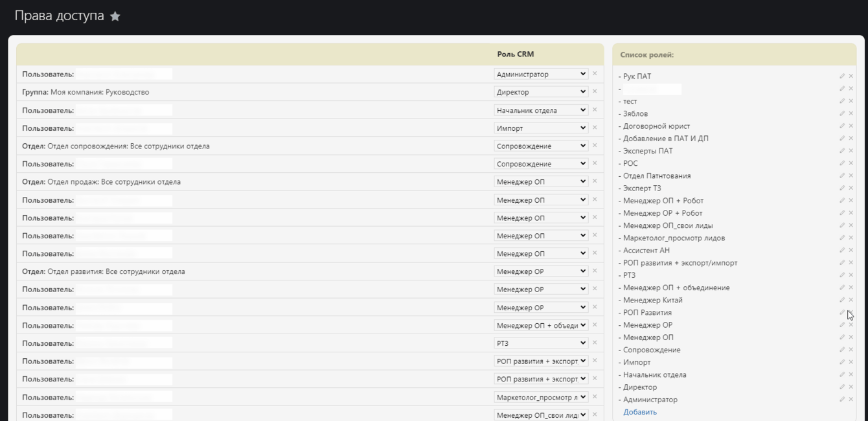Edit the Отдел Патнтования role
Viewport: 868px width, 421px height.
click(x=842, y=176)
